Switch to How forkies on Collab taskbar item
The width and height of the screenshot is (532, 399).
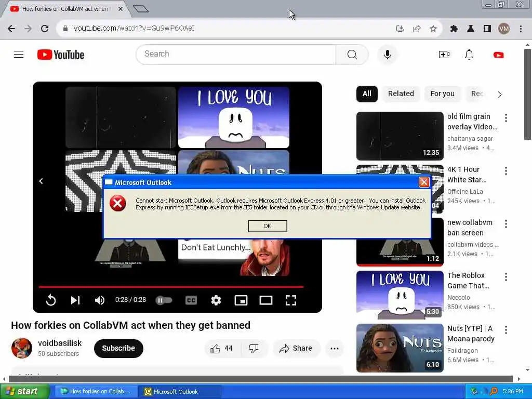[96, 392]
